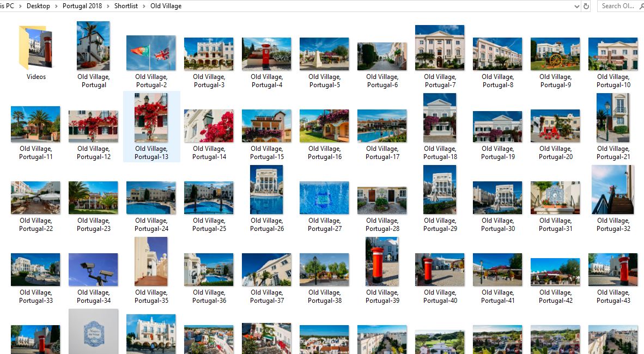Select Old Village, Portugal-38 thumbnail

[x=325, y=270]
